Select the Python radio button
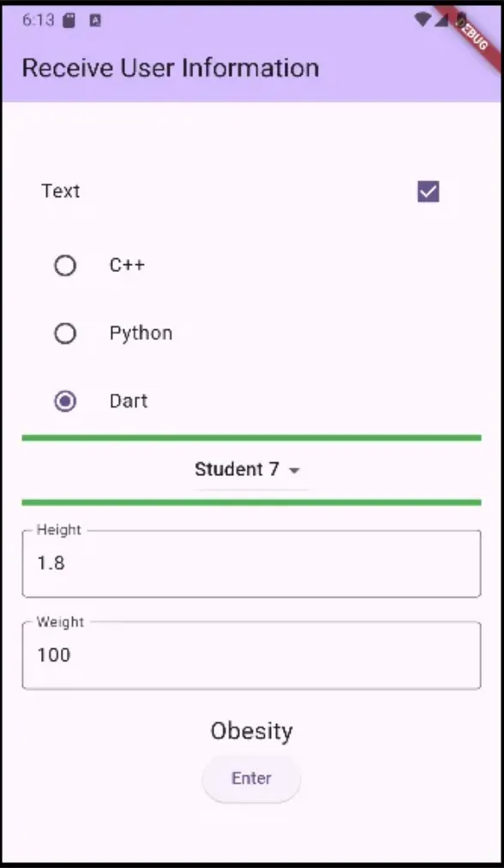The width and height of the screenshot is (504, 868). (65, 334)
